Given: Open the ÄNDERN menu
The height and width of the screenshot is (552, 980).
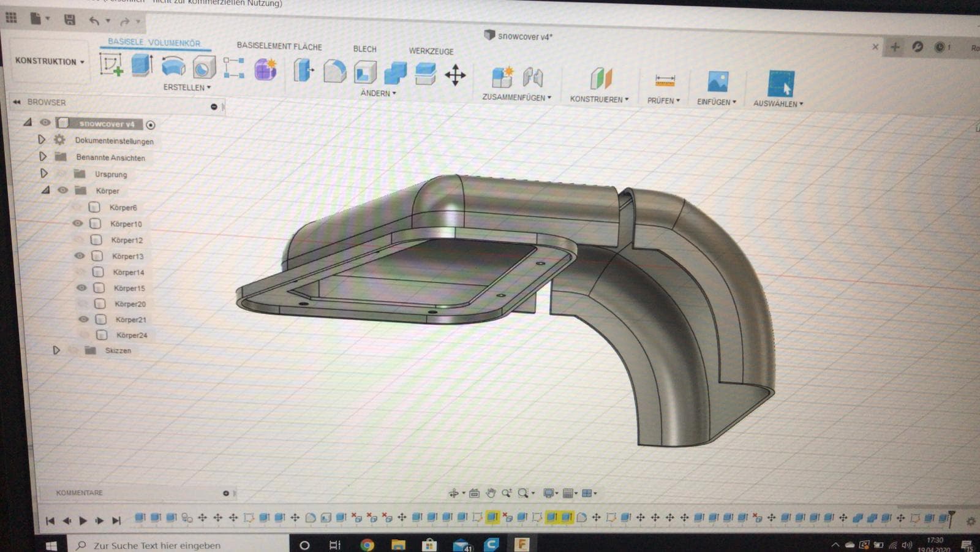Looking at the screenshot, I should tap(378, 93).
